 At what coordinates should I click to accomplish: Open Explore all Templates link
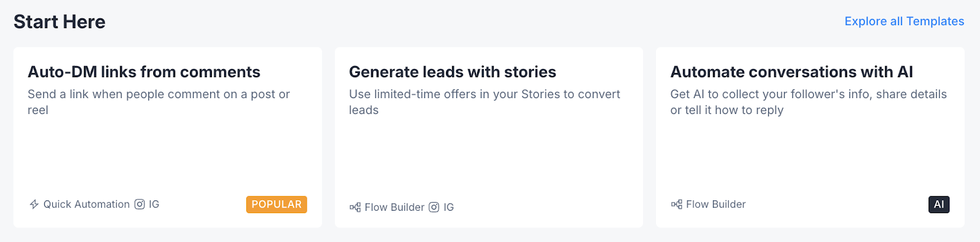pyautogui.click(x=904, y=21)
